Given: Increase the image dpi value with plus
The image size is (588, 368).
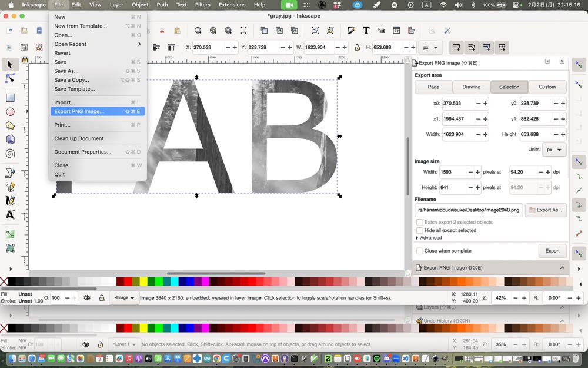Looking at the screenshot, I should tap(548, 172).
